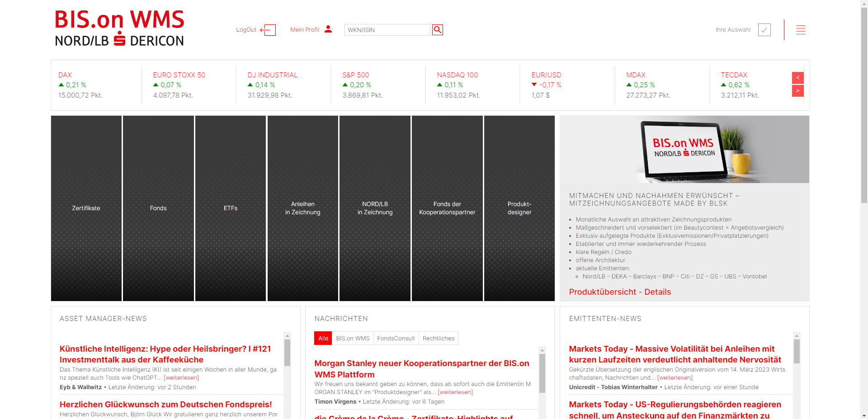This screenshot has height=419, width=868.
Task: Click the BIS.on WMS logo
Action: (119, 28)
